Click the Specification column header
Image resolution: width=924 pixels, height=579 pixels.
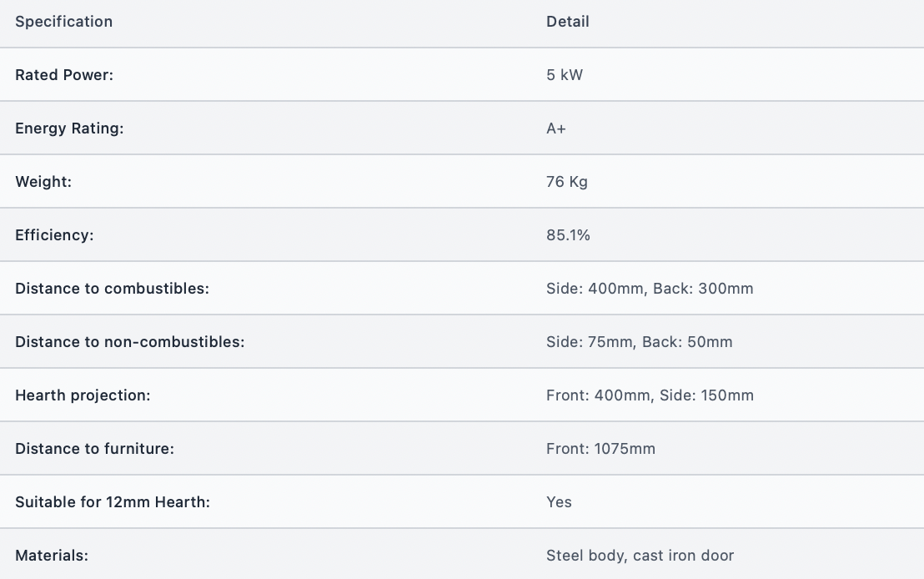click(63, 22)
